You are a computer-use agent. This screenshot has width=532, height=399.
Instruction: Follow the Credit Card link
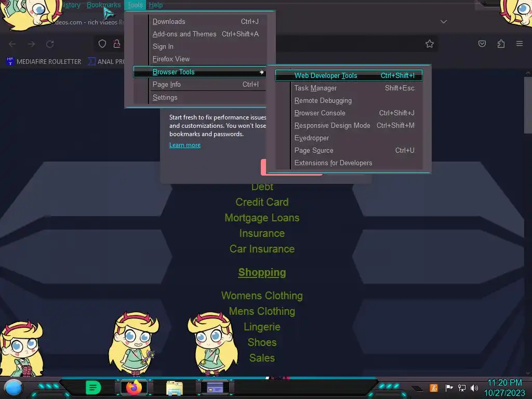[262, 202]
